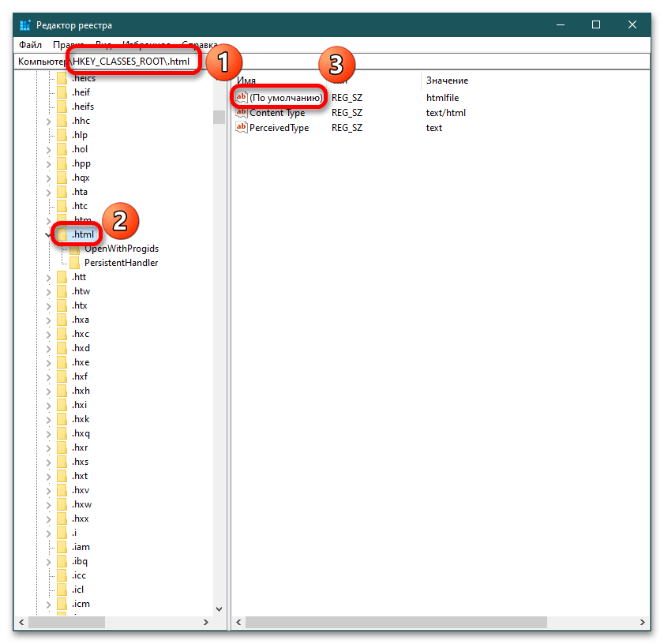Click the Значение column header
Screen dimensions: 664x644
pos(447,80)
